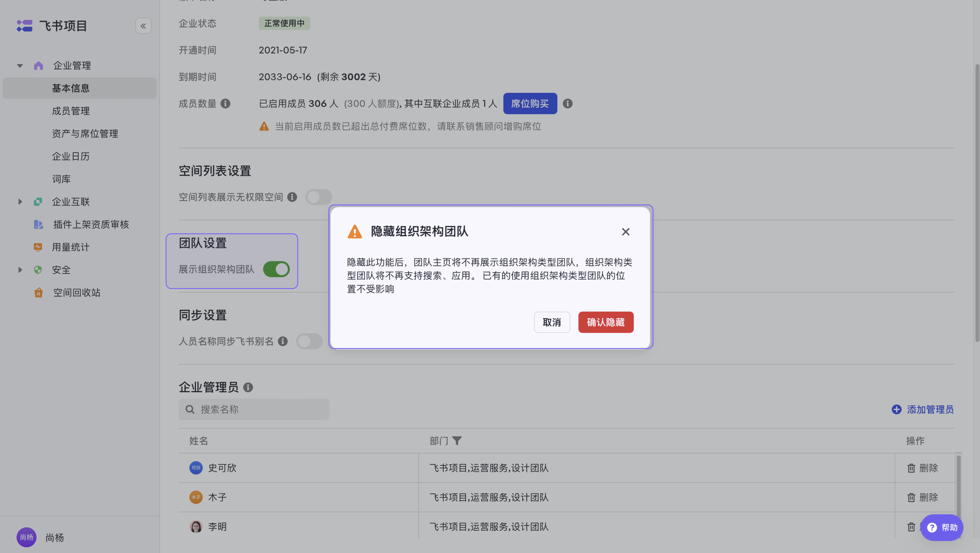The height and width of the screenshot is (553, 980).
Task: Click the 安全 shield icon
Action: 38,270
